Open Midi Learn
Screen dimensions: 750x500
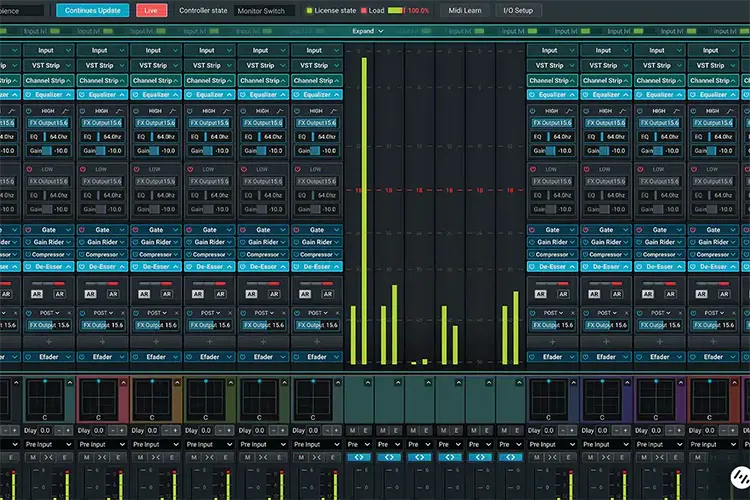click(x=464, y=10)
